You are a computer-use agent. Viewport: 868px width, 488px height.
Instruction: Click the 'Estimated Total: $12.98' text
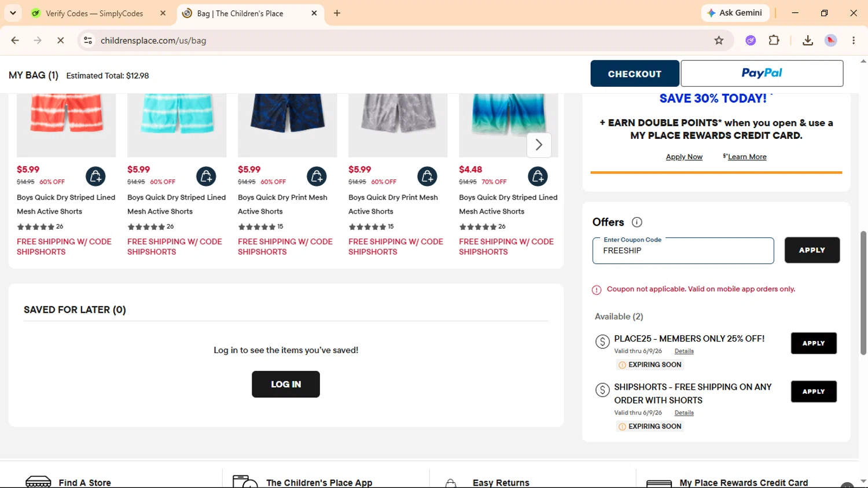coord(108,76)
